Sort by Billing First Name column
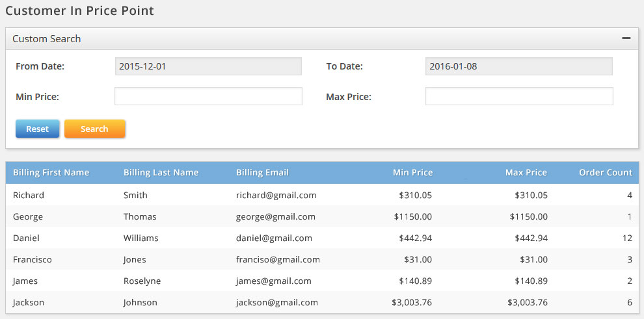Viewport: 644px width, 319px height. coord(51,173)
